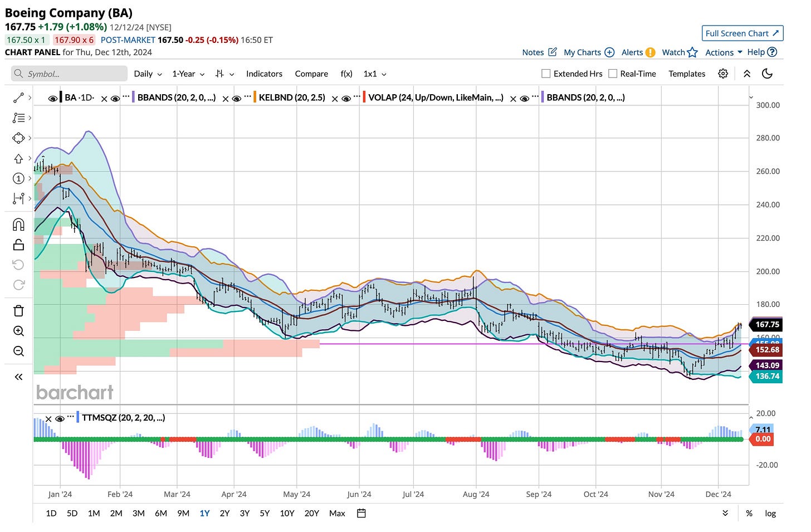This screenshot has height=532, width=811.
Task: Open the calendar date range picker
Action: [361, 513]
